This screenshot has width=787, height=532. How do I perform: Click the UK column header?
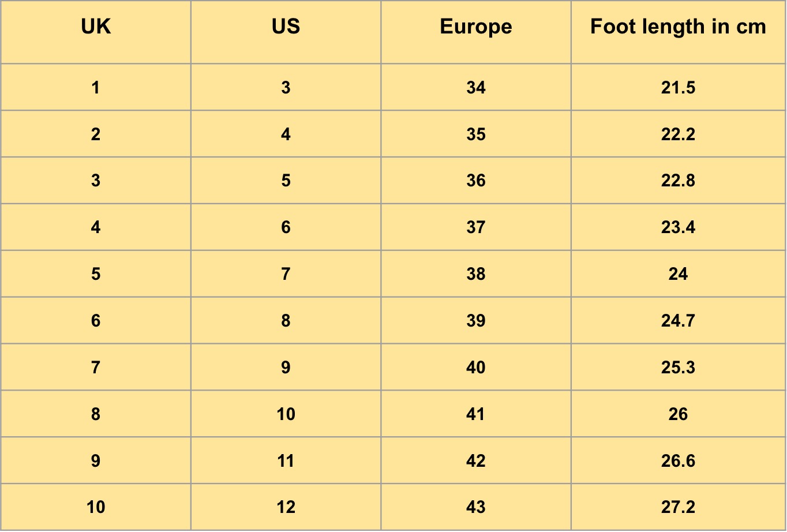(96, 27)
